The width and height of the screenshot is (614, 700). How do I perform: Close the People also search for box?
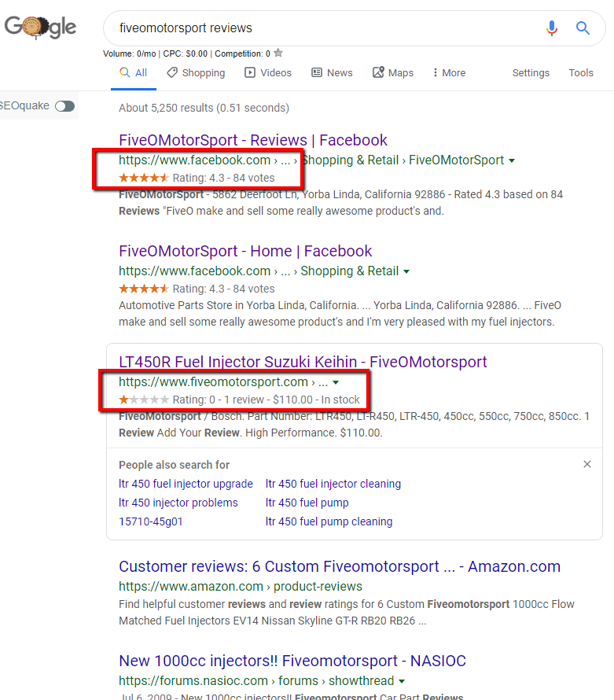coord(587,464)
